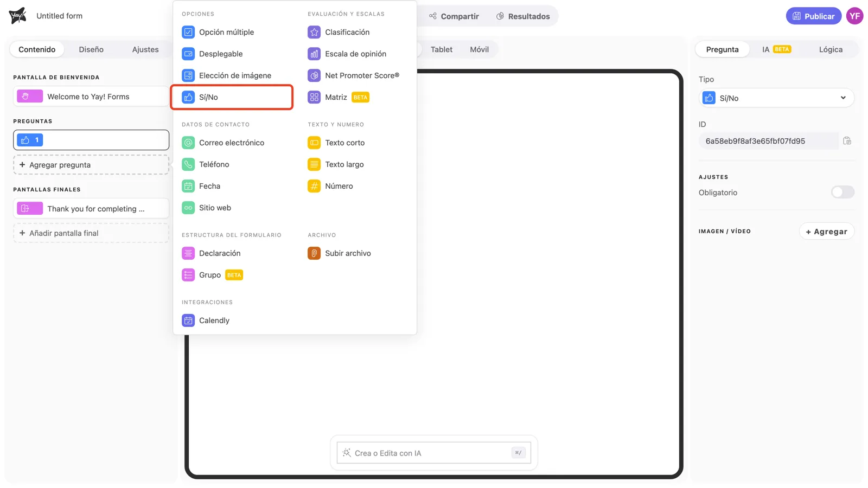Choose the Desplegable icon in Opciones
Screen dimensions: 868x488
[x=188, y=54]
